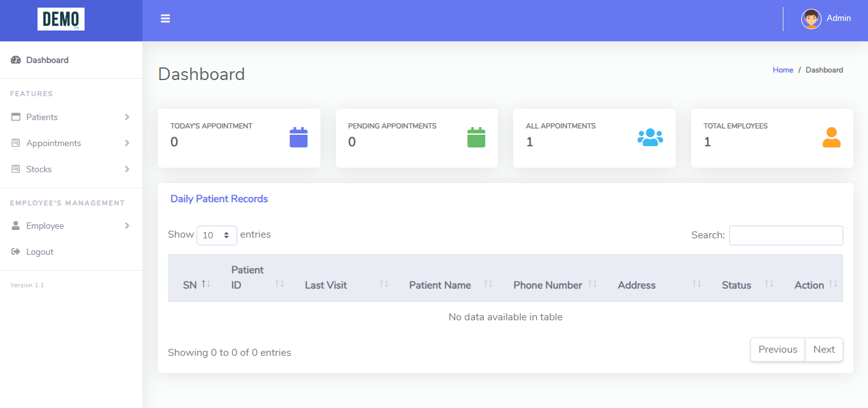
Task: Click the All Appointments people icon
Action: click(x=650, y=137)
